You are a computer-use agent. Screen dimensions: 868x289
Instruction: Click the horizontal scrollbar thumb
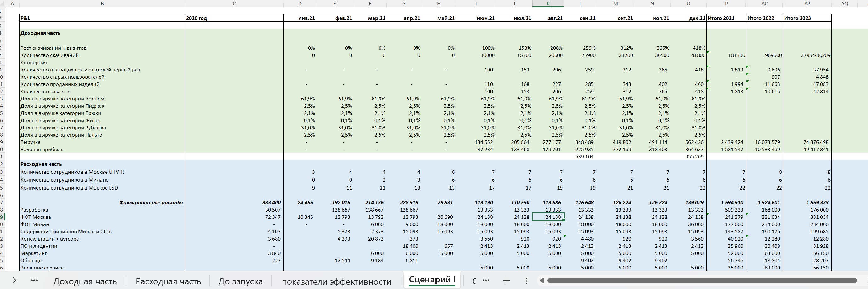pyautogui.click(x=702, y=280)
